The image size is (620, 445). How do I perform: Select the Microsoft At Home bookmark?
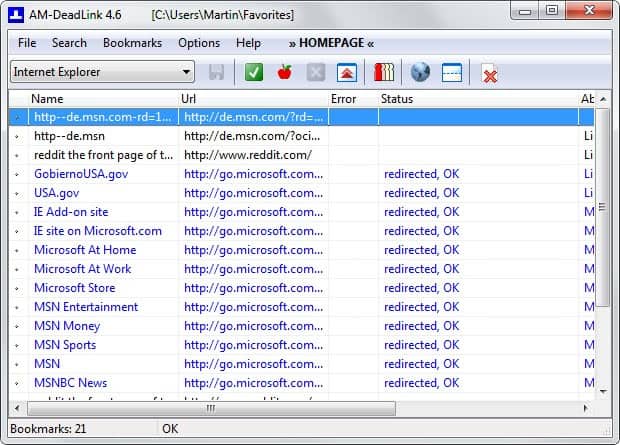301,250
